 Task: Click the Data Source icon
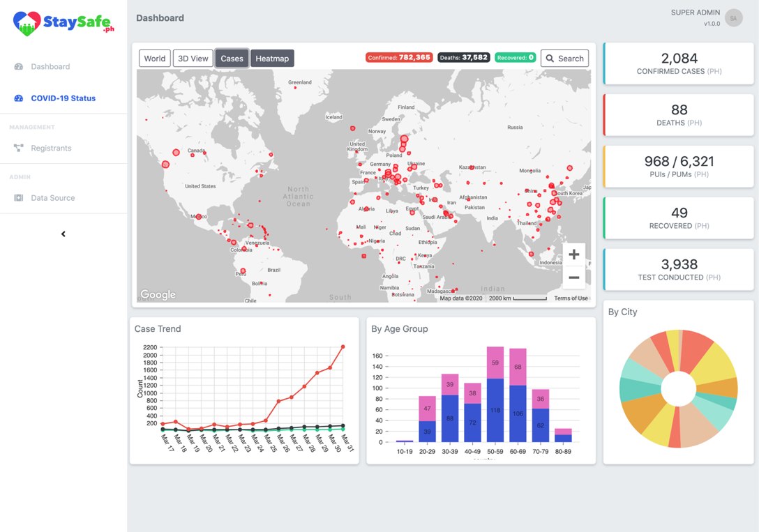click(19, 198)
